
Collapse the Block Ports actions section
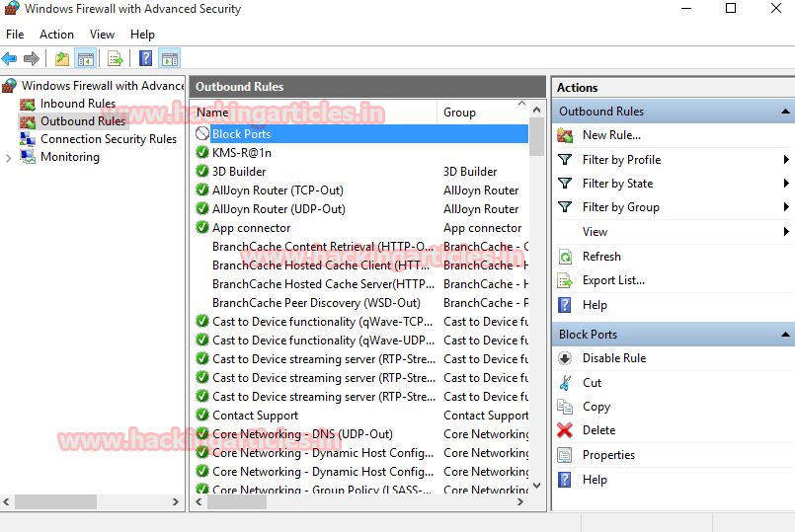tap(785, 335)
